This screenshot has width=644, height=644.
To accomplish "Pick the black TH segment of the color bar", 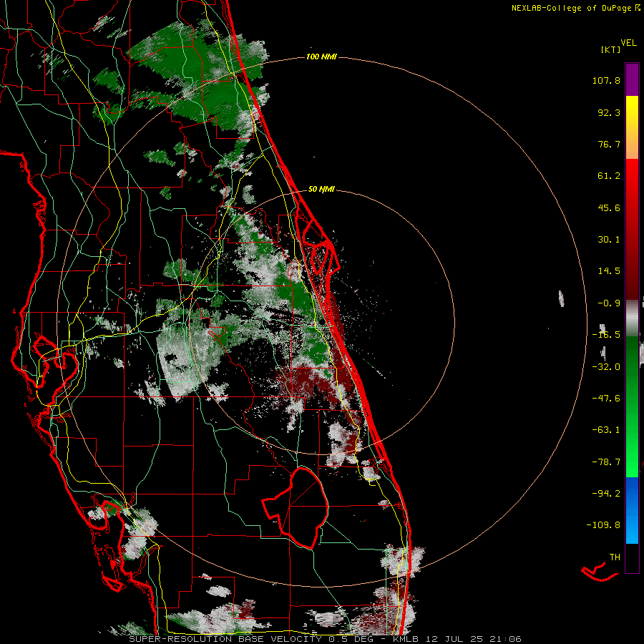I will (632, 557).
